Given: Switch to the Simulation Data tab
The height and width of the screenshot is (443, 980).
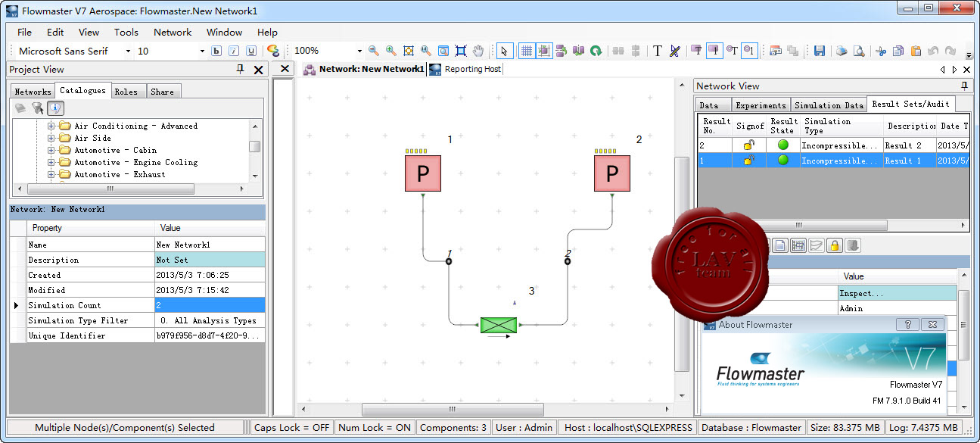Looking at the screenshot, I should click(x=829, y=105).
